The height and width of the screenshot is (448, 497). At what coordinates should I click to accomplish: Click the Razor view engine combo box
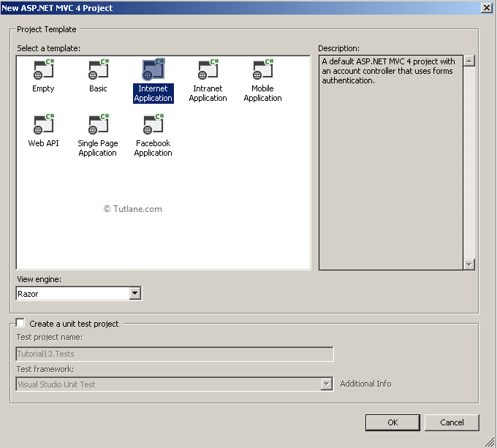point(72,294)
